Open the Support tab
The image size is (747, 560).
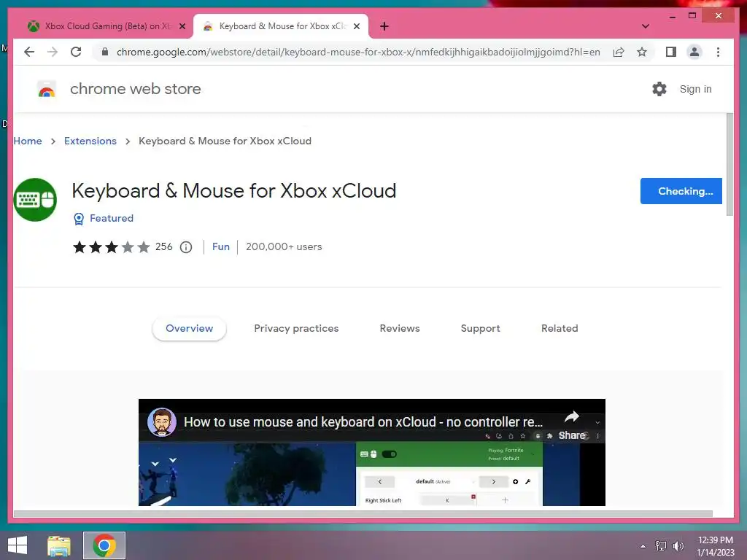tap(480, 328)
